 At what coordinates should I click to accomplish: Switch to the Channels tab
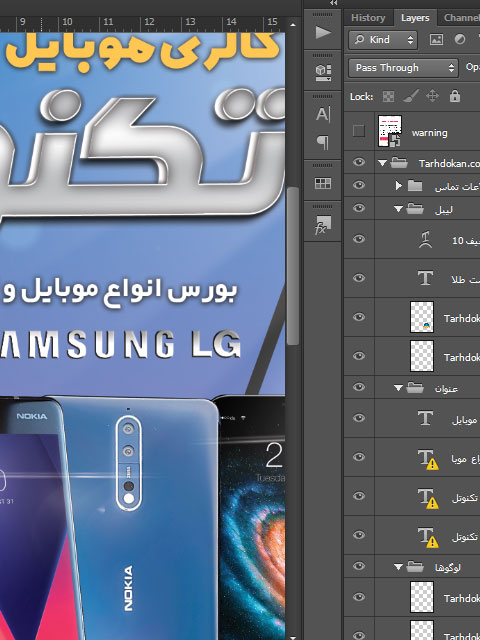[462, 18]
